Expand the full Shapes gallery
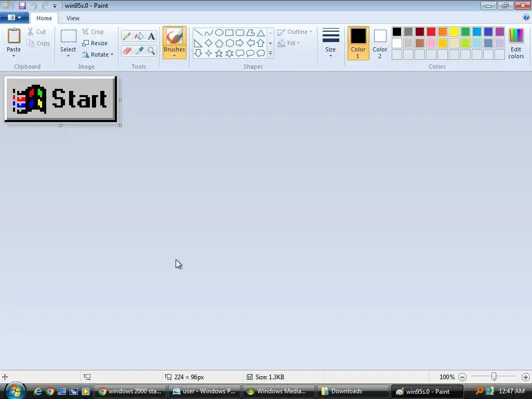The image size is (532, 399). [270, 54]
